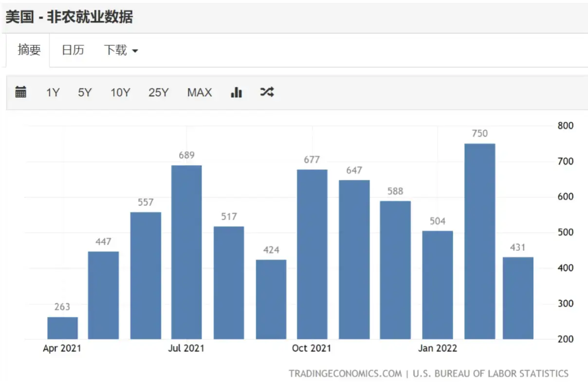This screenshot has height=386, width=588.
Task: Click the bar labeled 424
Action: 271,299
